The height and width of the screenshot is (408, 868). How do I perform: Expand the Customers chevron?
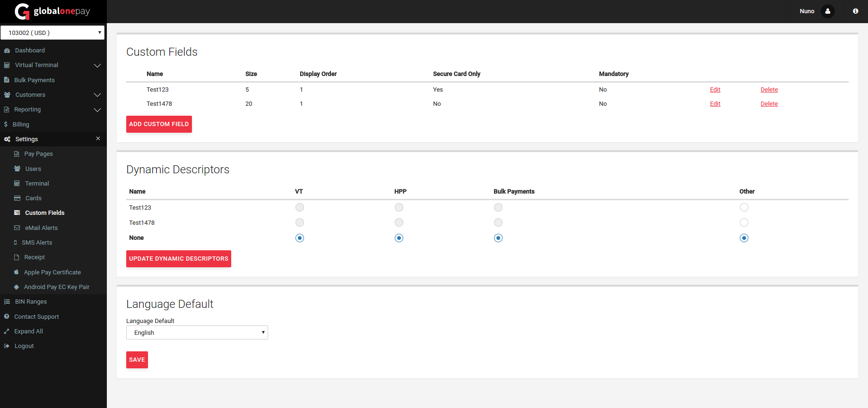coord(97,95)
